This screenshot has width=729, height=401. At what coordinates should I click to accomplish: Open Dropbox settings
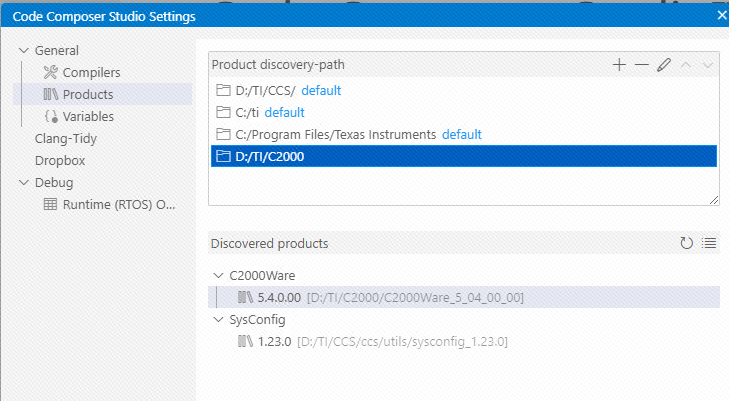point(60,161)
